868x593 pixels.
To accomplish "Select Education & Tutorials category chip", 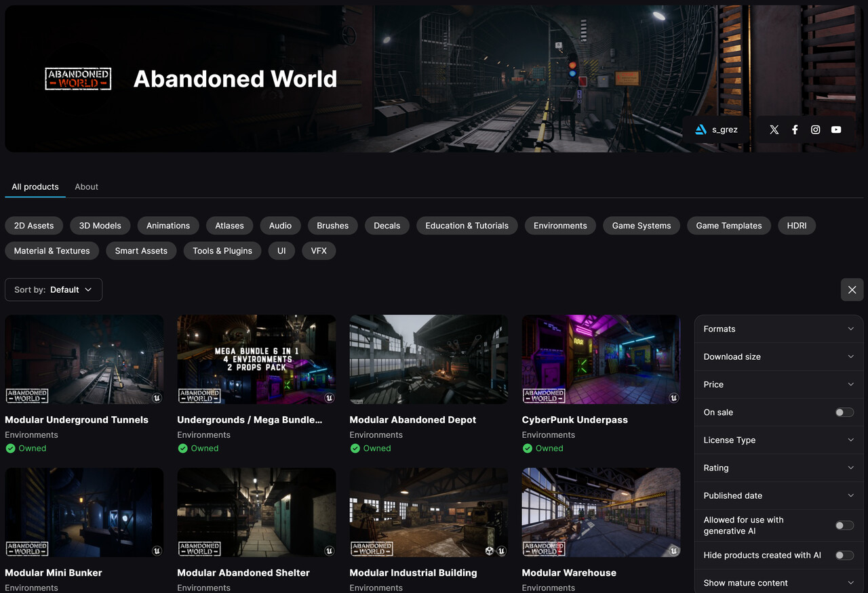I will [467, 226].
